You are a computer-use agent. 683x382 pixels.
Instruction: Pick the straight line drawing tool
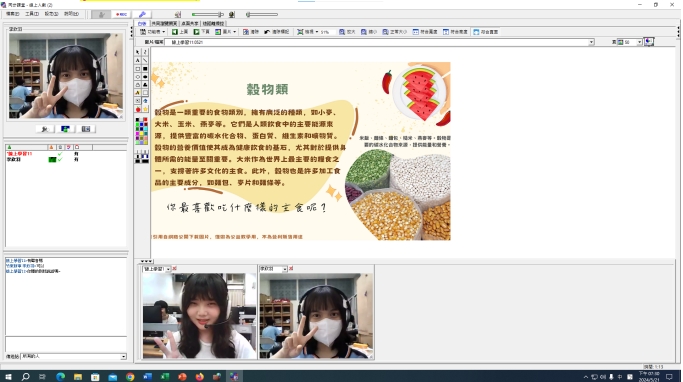coord(145,60)
